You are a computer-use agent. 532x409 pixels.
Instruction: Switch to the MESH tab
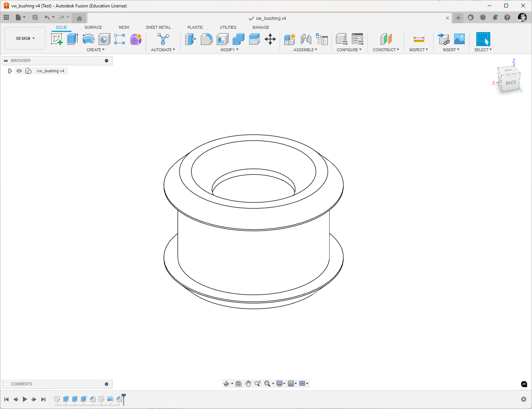pyautogui.click(x=124, y=27)
